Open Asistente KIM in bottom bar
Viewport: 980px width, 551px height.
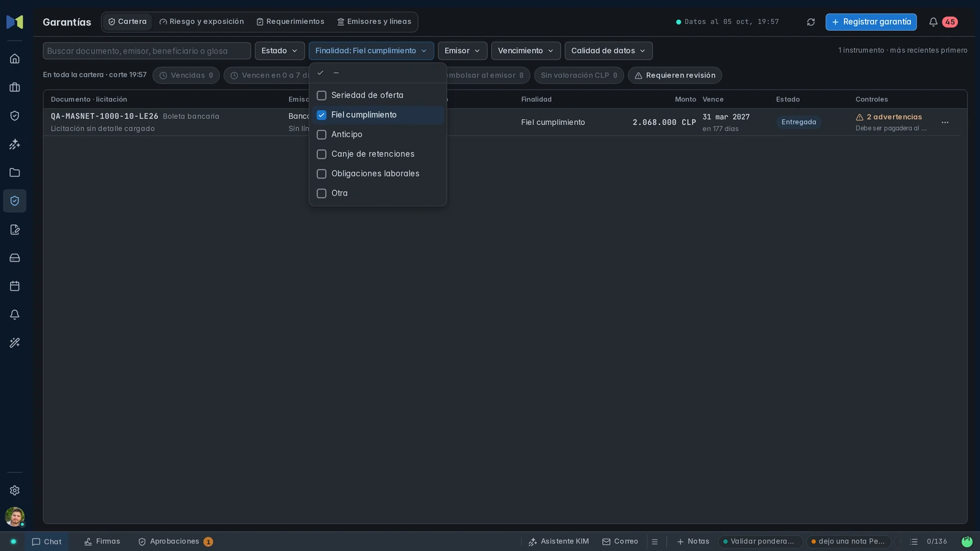[559, 542]
